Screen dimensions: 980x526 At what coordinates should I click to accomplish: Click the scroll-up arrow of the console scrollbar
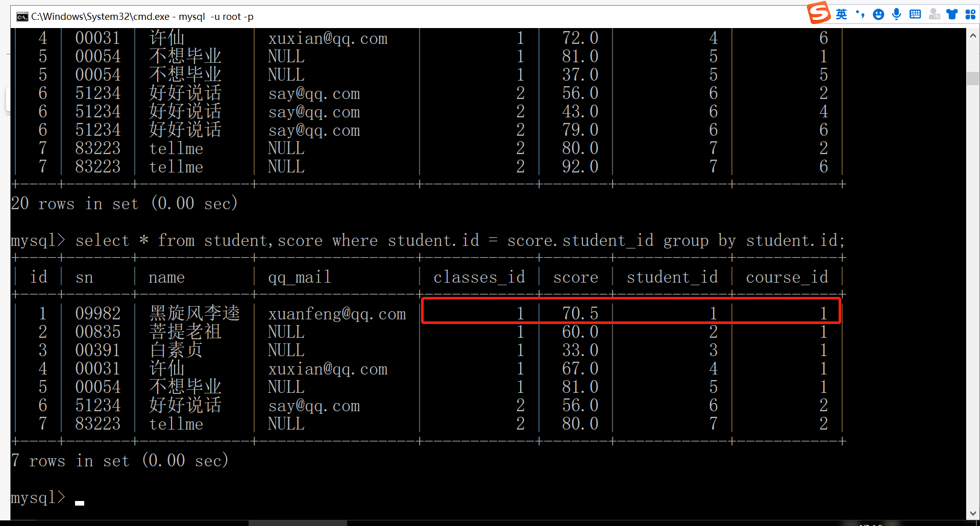click(x=973, y=36)
